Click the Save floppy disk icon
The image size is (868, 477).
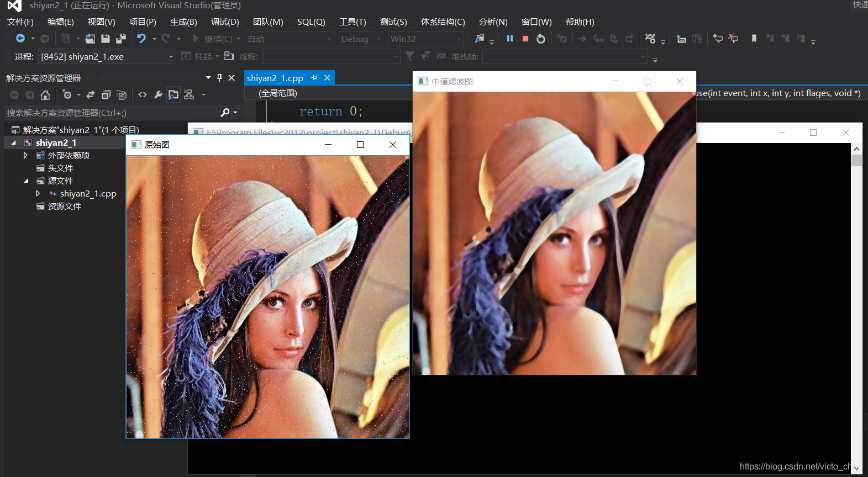point(106,39)
